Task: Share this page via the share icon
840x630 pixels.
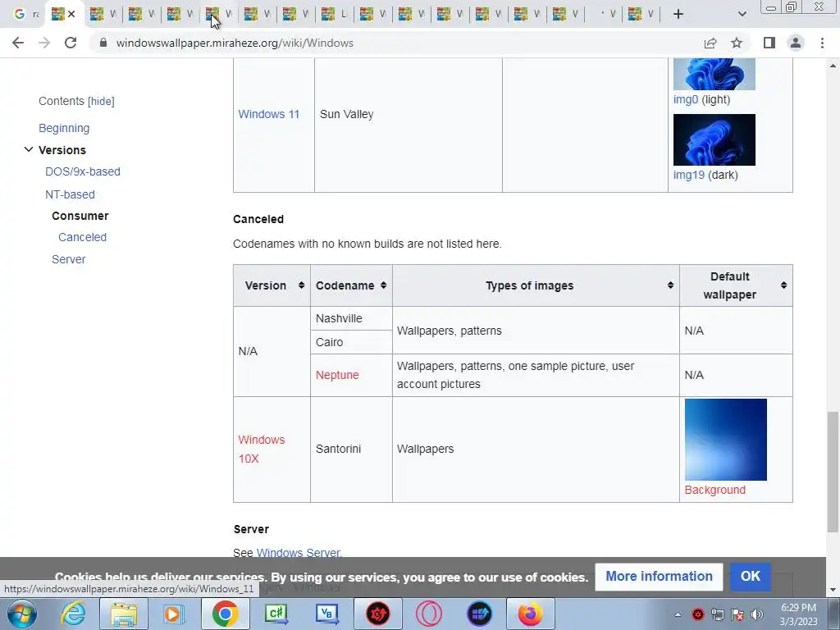Action: click(x=710, y=43)
